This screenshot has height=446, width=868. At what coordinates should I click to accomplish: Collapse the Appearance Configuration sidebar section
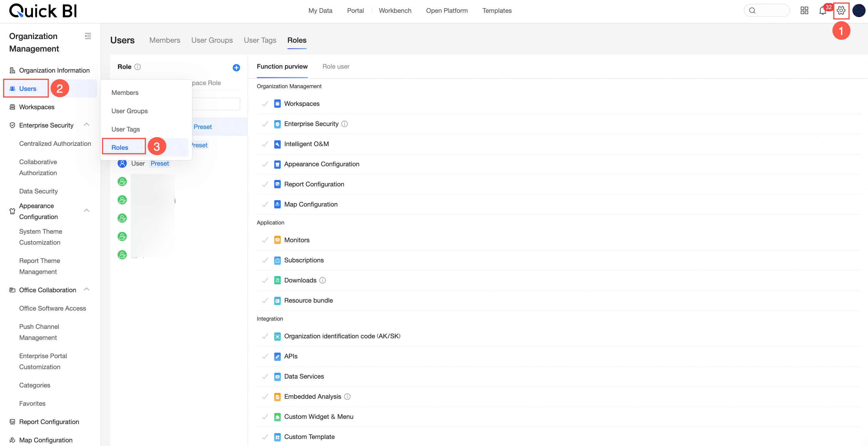[87, 211]
